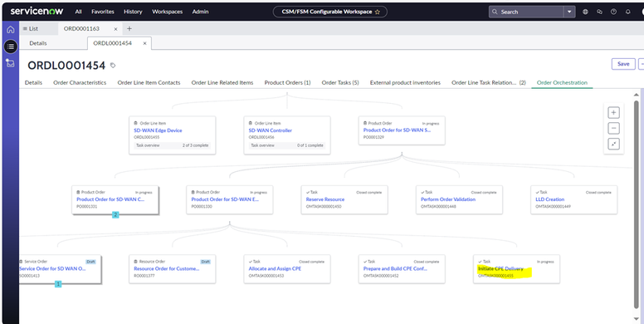644x324 pixels.
Task: Open the chat bubbles icon in header
Action: coord(600,12)
